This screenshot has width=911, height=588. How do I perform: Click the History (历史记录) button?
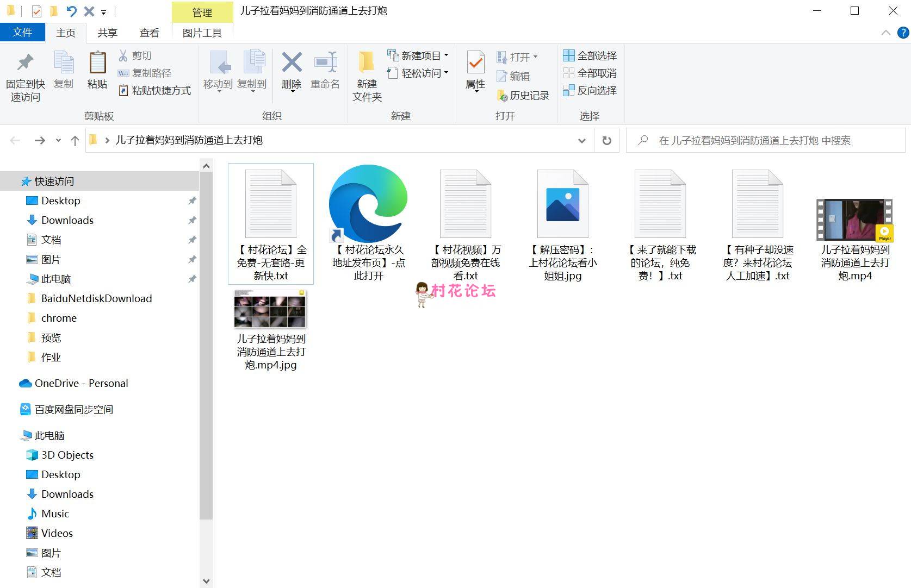(x=523, y=96)
